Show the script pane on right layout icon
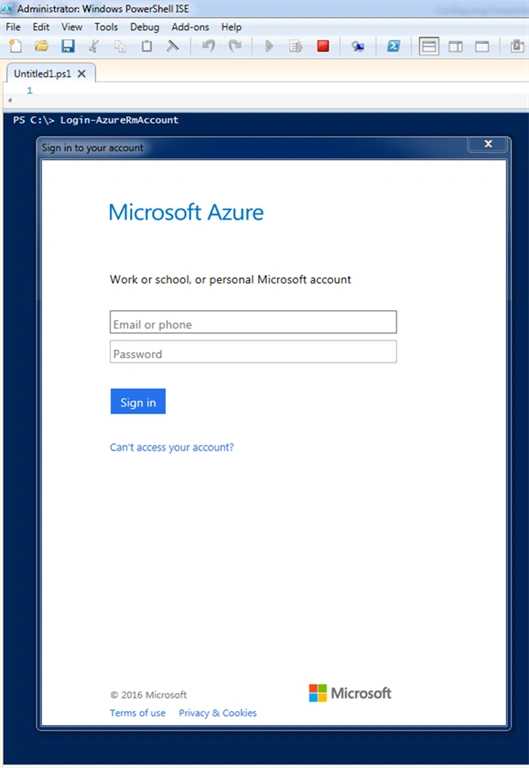 point(456,47)
